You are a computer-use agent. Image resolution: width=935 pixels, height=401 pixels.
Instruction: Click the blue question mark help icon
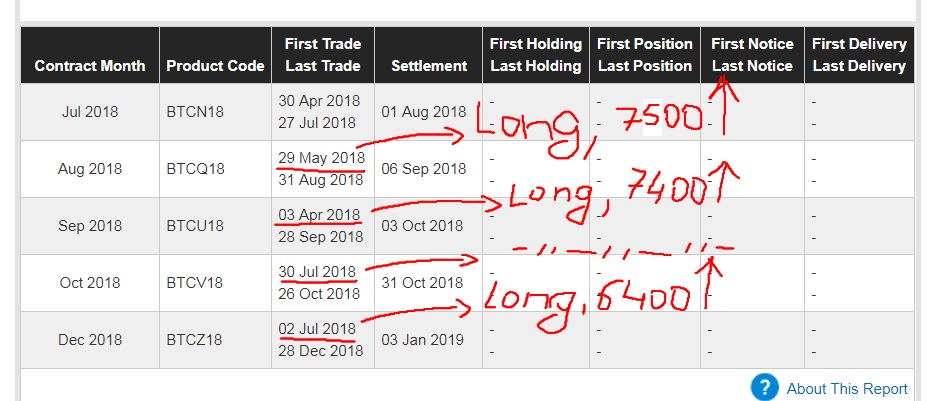coord(765,387)
